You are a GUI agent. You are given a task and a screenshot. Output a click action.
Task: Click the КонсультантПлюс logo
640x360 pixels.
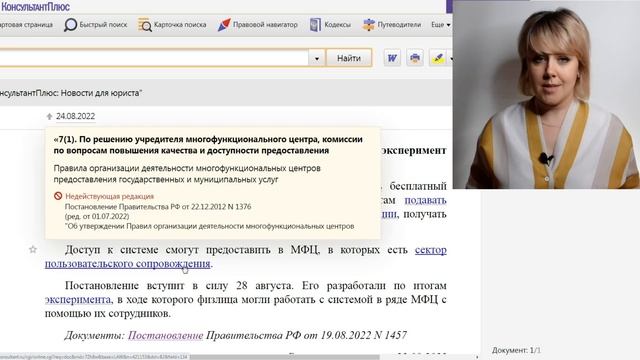point(35,7)
